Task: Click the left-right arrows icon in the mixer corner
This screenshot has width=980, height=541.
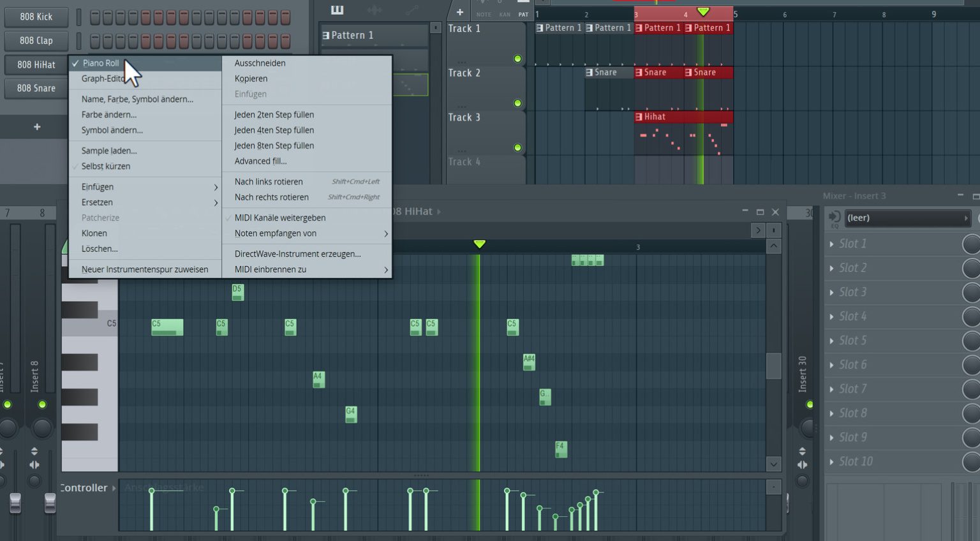Action: tap(36, 464)
